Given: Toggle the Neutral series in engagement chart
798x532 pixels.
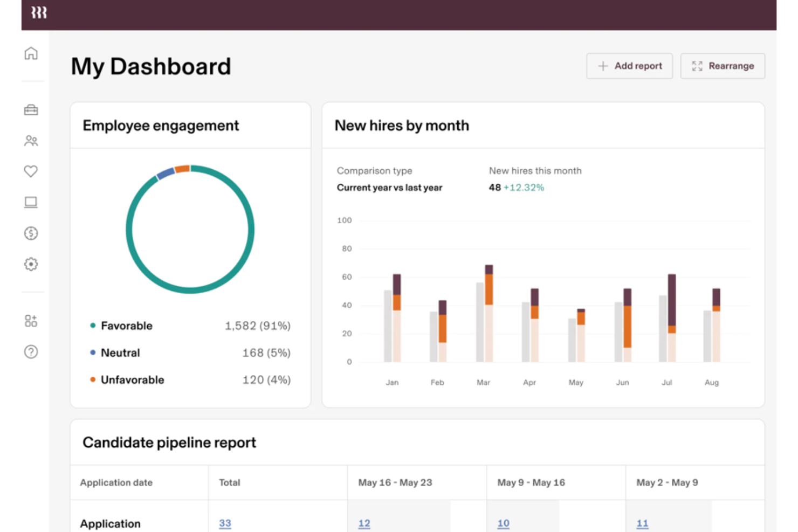Looking at the screenshot, I should [x=120, y=353].
